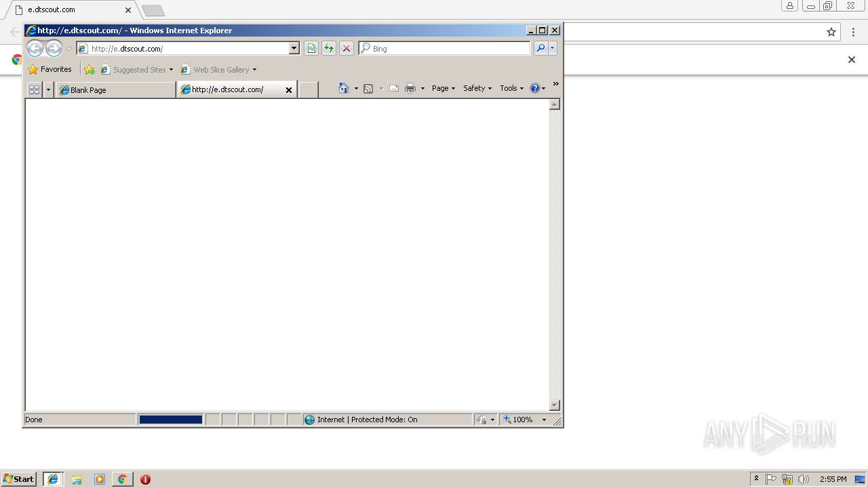Click the 100% zoom level button
This screenshot has width=868, height=488.
coord(517,420)
